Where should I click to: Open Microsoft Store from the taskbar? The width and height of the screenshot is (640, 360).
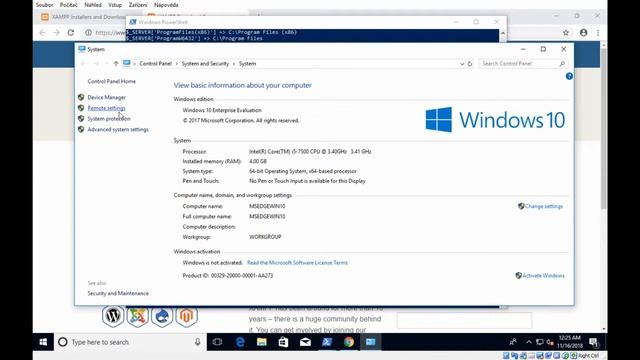click(x=283, y=342)
